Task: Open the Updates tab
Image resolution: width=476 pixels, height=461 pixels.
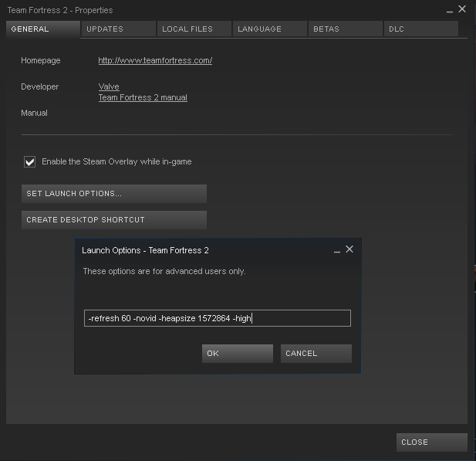Action: pos(119,29)
